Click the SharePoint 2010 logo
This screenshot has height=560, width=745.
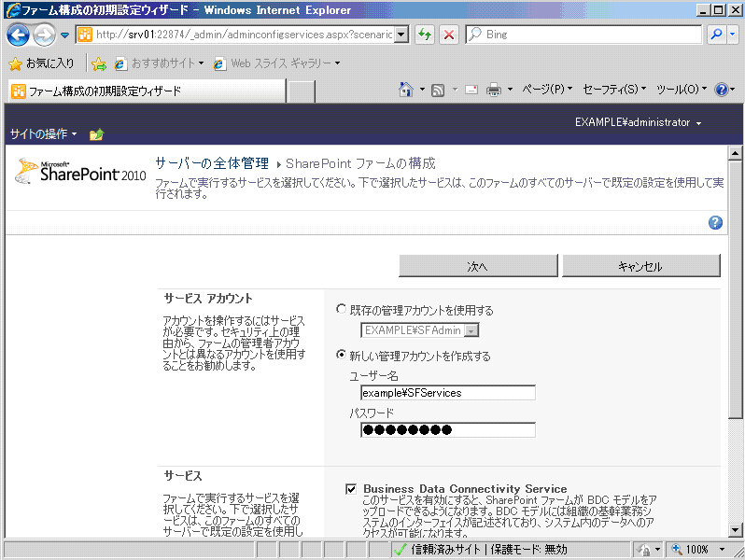[81, 171]
